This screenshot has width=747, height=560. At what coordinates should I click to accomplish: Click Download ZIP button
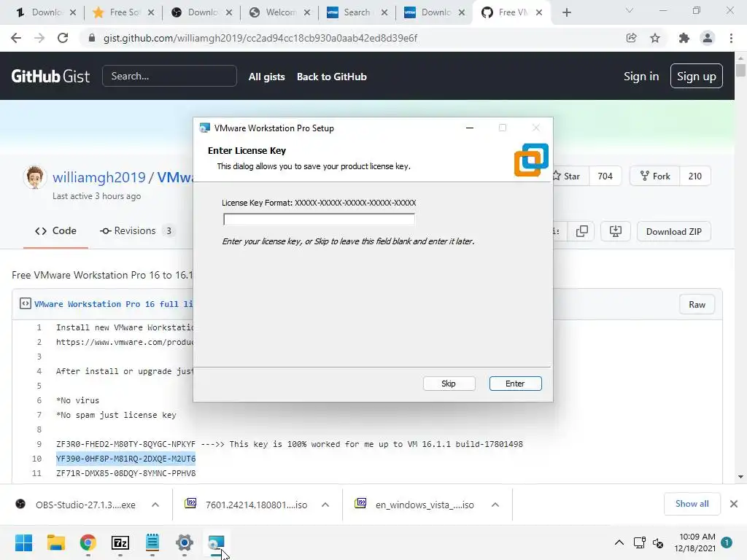(673, 231)
